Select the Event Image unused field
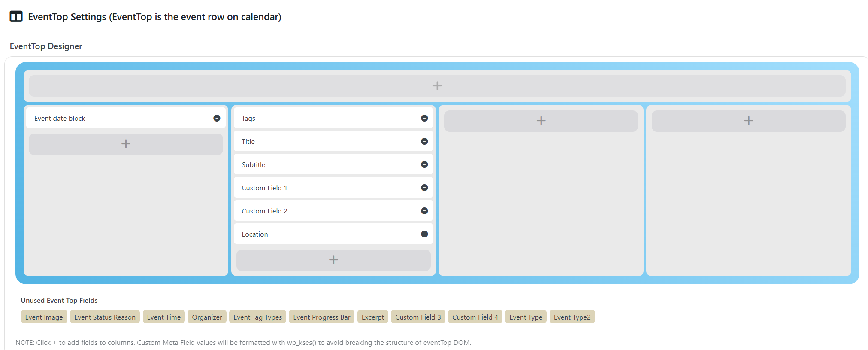 click(x=44, y=317)
